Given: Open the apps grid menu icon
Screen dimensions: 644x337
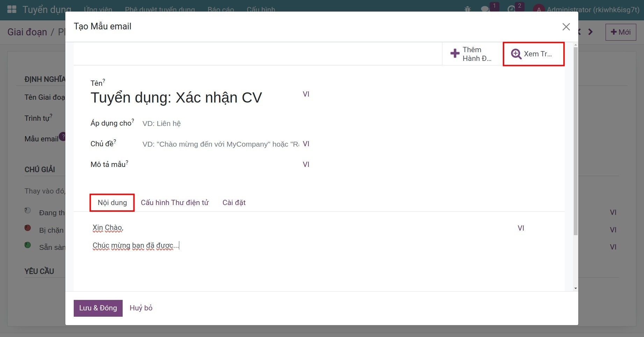Looking at the screenshot, I should 12,9.
